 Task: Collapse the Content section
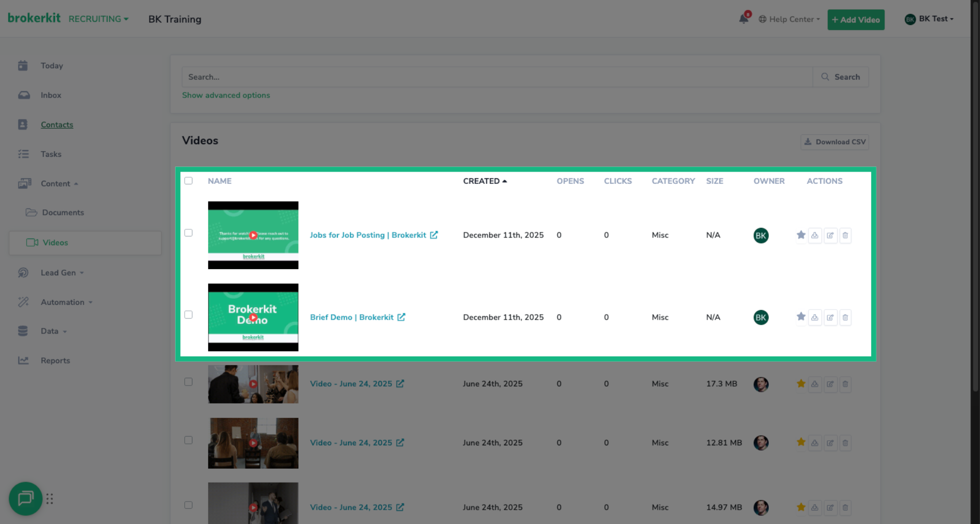pos(58,183)
